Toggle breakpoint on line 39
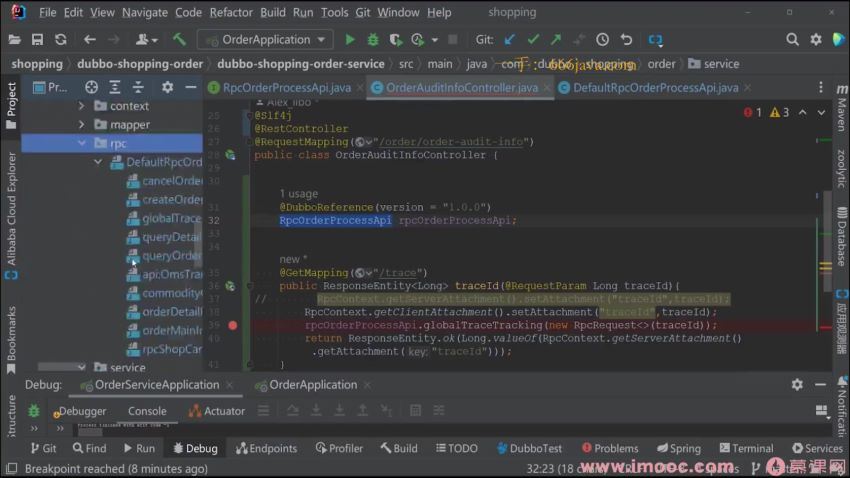Viewport: 850px width, 478px height. [x=233, y=326]
